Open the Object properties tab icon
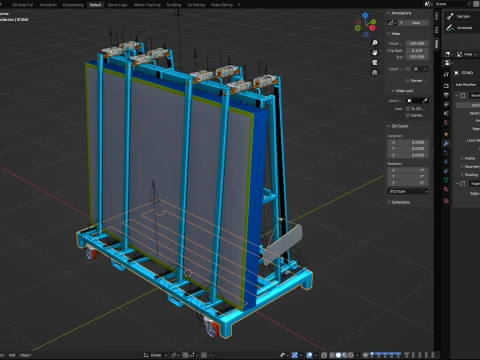This screenshot has height=360, width=480. tap(446, 134)
